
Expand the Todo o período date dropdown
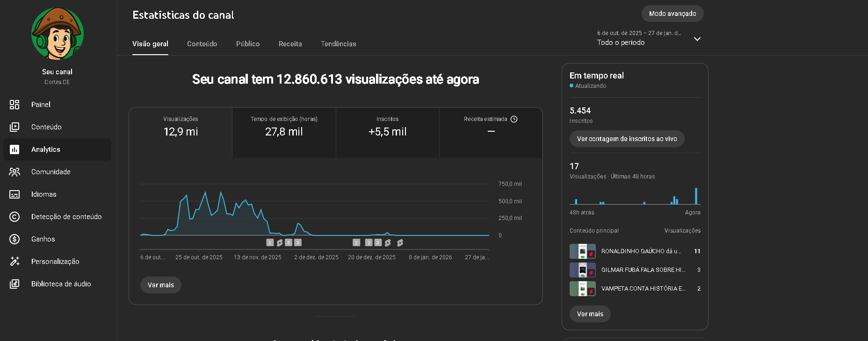coord(697,39)
